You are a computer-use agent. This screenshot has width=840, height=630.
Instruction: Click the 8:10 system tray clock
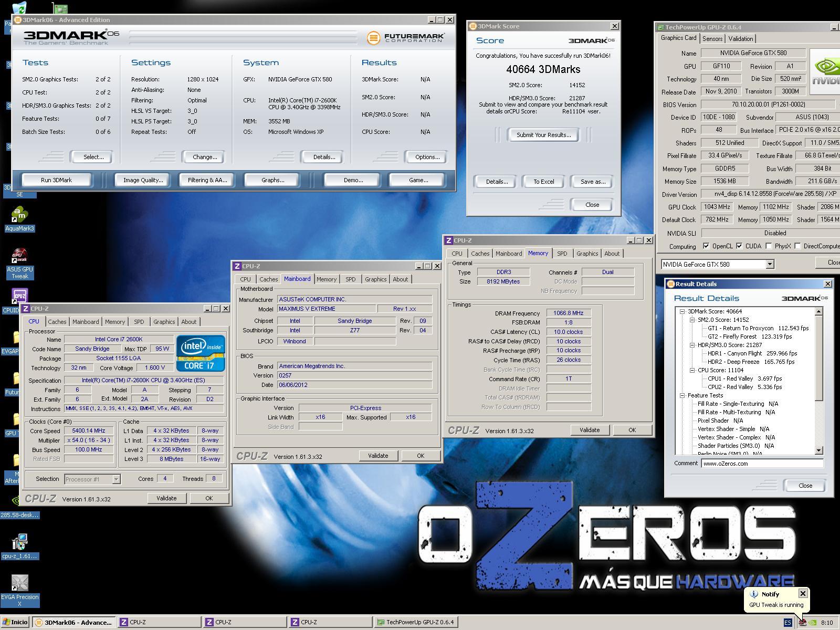click(827, 623)
